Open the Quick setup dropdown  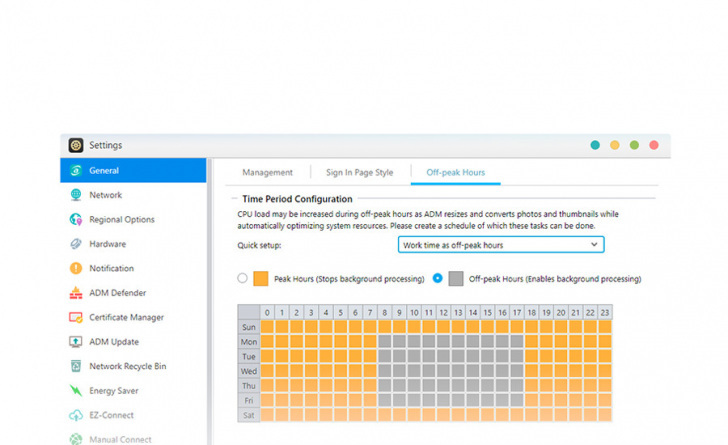click(x=500, y=244)
